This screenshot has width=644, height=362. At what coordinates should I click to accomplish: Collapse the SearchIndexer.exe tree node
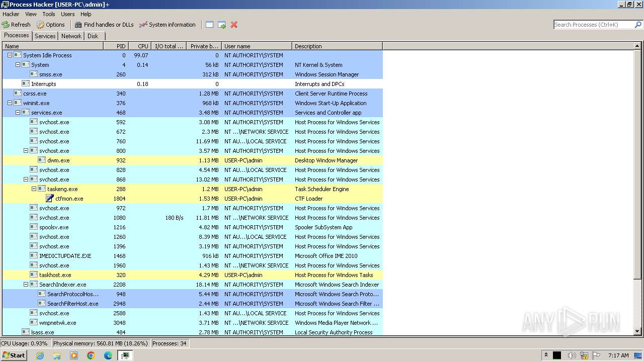[x=26, y=285]
